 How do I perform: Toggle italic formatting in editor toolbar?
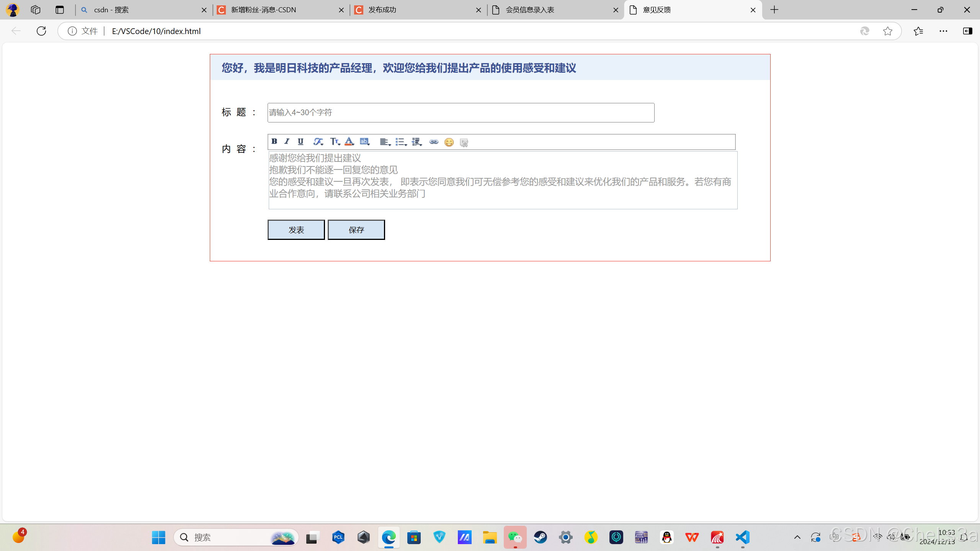[x=287, y=142]
